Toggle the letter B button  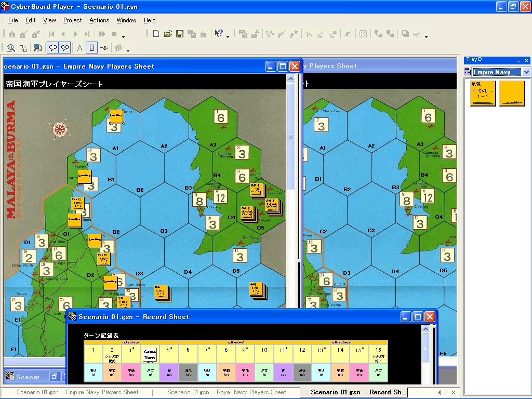click(x=91, y=48)
